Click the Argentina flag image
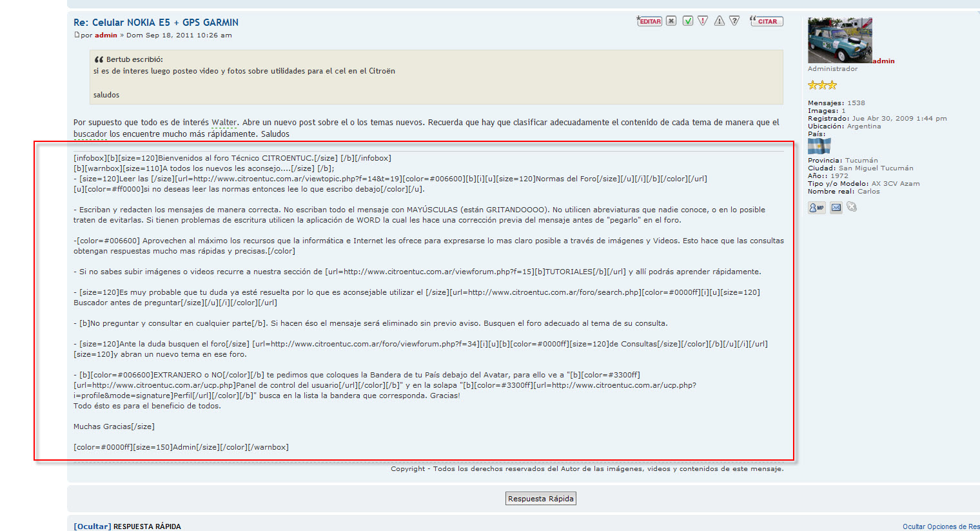Screen dimensions: 980x531 pyautogui.click(x=819, y=146)
